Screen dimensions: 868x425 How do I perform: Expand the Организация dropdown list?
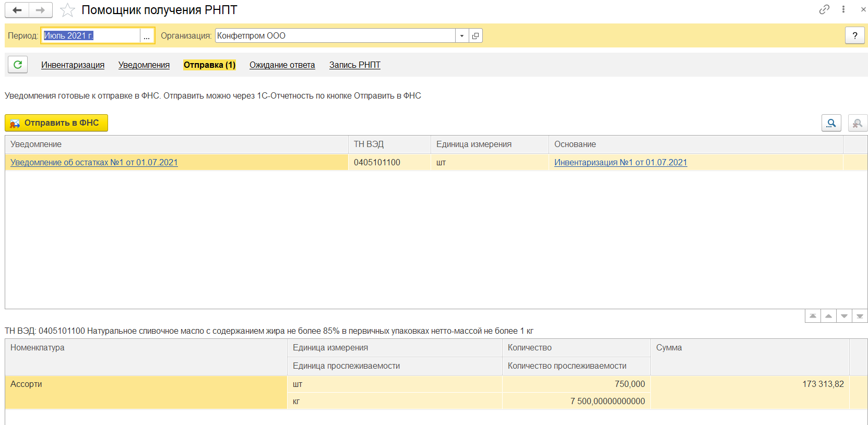(462, 35)
